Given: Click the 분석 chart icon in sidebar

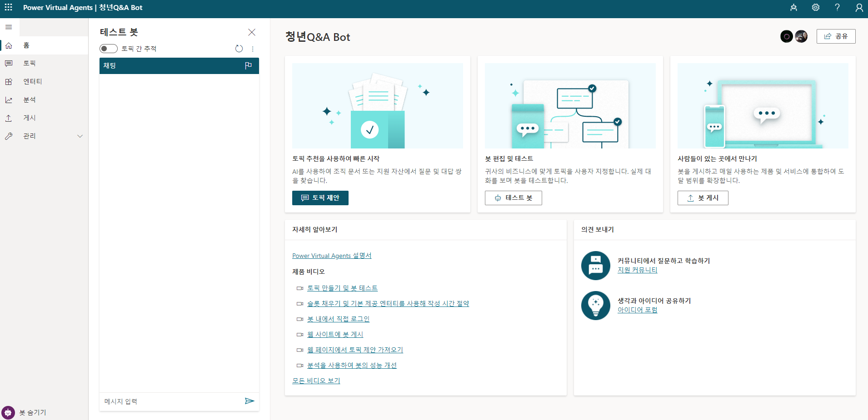Looking at the screenshot, I should [9, 100].
